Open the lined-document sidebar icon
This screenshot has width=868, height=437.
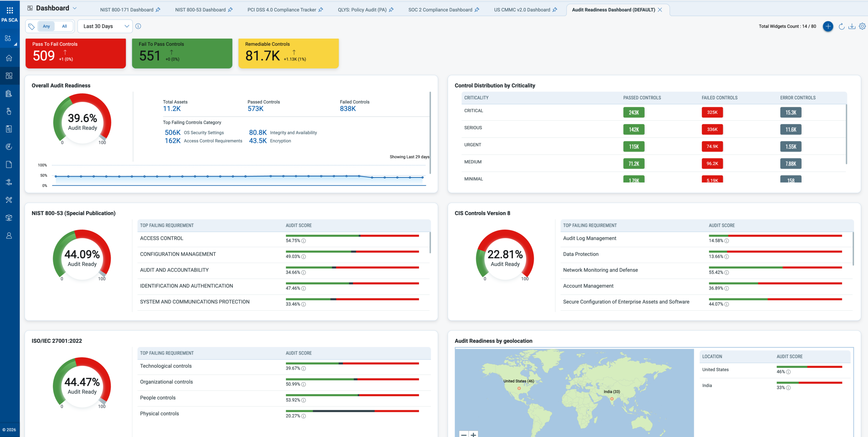click(x=9, y=129)
